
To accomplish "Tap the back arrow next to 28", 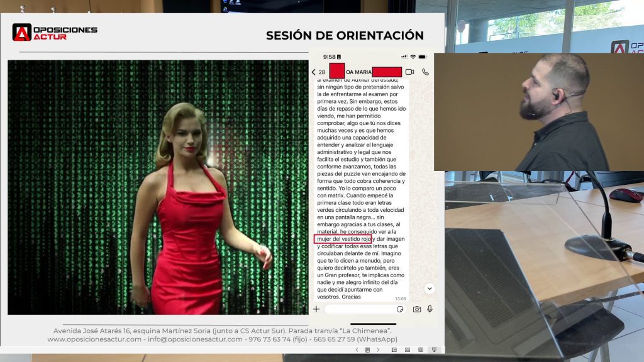I will (x=314, y=72).
